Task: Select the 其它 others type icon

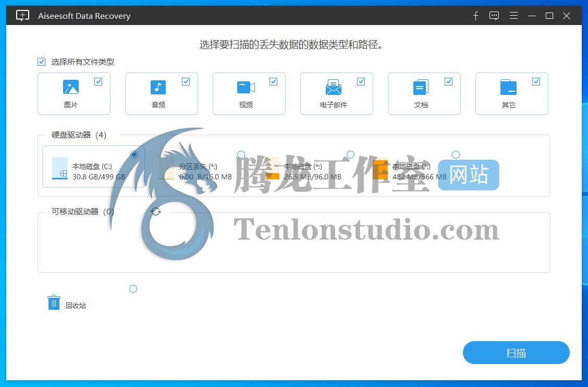Action: [x=508, y=87]
